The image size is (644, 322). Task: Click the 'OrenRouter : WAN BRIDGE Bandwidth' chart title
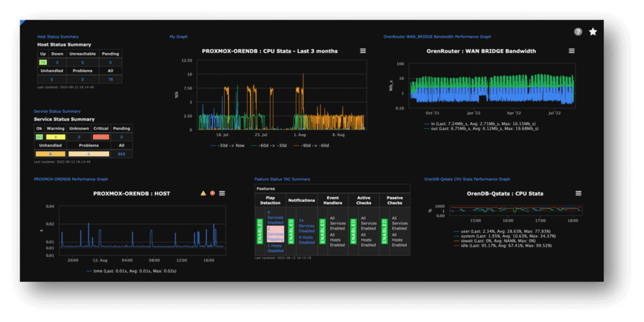click(x=481, y=51)
